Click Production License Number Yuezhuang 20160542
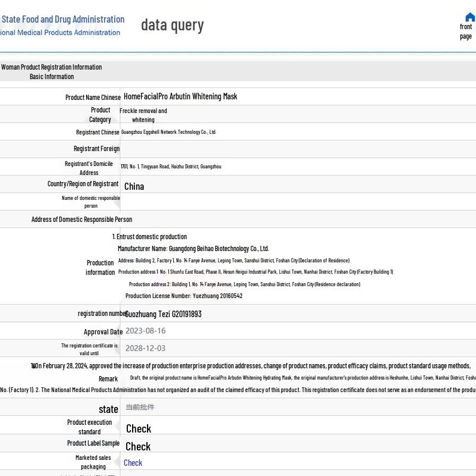The height and width of the screenshot is (476, 476). [184, 296]
